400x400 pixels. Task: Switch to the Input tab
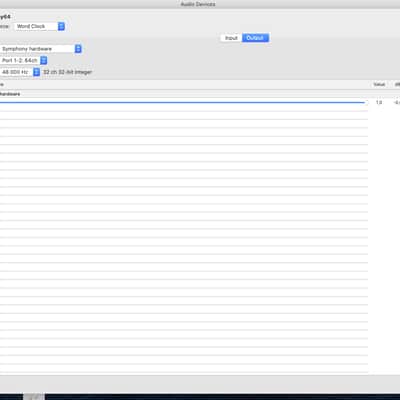click(x=231, y=38)
